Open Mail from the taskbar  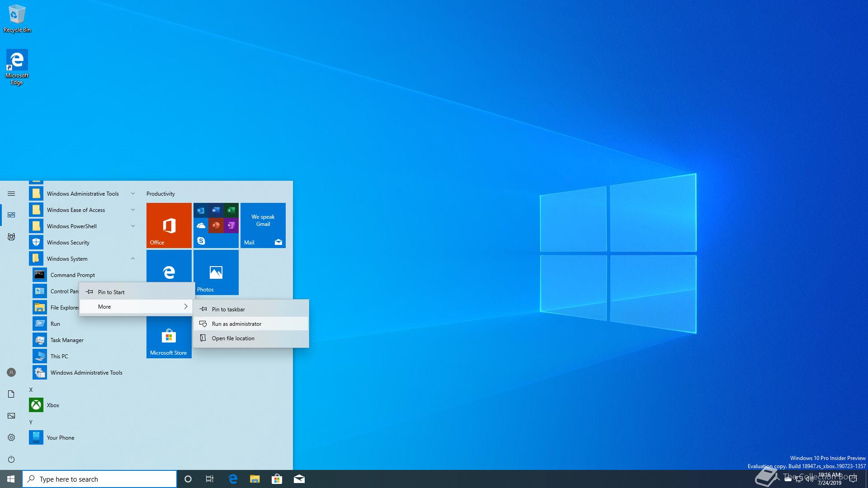point(299,479)
